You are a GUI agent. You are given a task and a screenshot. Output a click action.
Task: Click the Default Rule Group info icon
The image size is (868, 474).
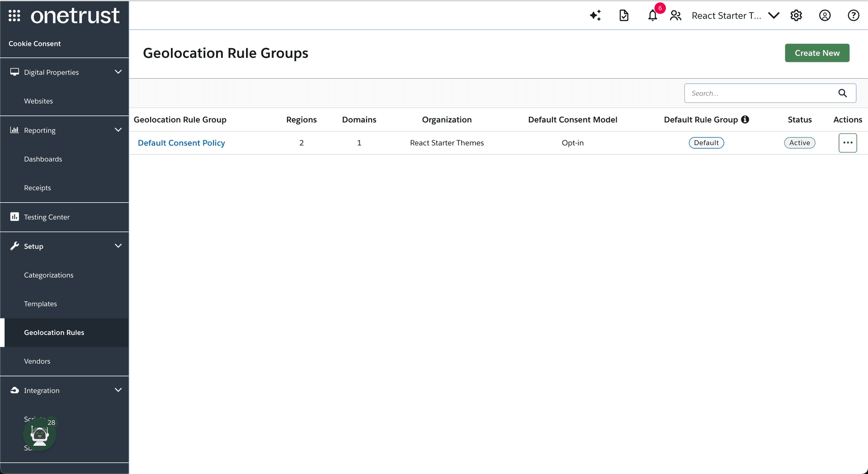(x=745, y=119)
